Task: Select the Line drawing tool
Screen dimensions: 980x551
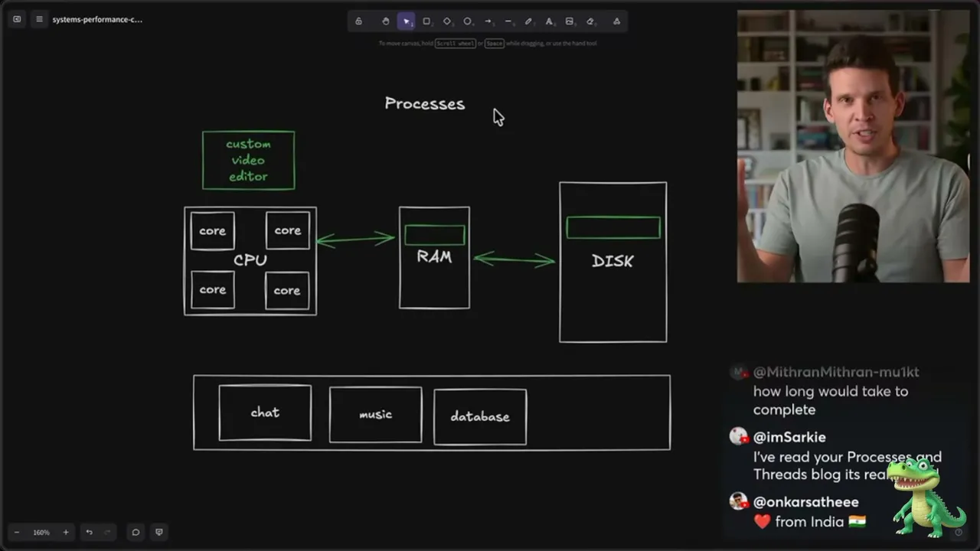Action: coord(508,21)
